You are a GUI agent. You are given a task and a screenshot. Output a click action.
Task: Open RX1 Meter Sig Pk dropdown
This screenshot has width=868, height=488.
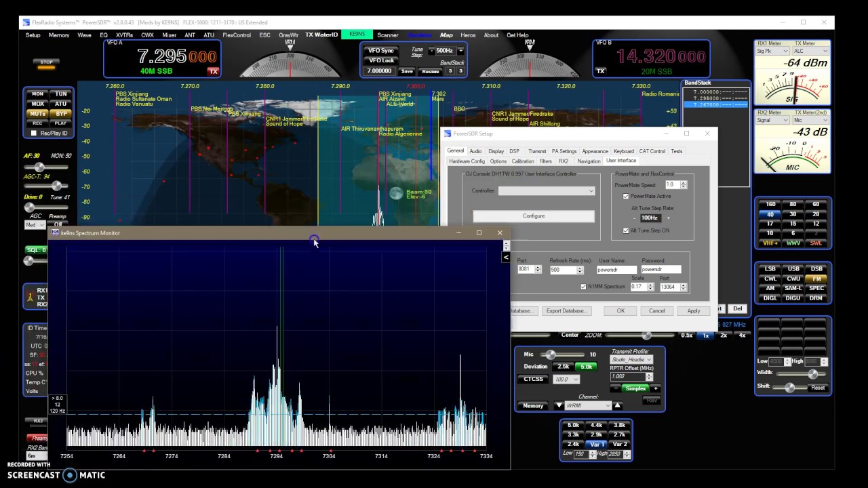point(773,51)
